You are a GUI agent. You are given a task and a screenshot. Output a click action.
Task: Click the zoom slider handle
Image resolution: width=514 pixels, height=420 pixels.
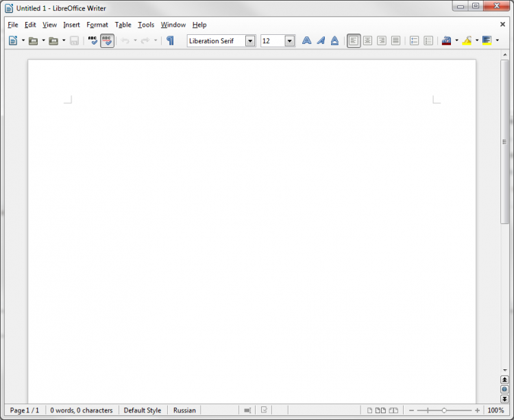[x=444, y=410]
